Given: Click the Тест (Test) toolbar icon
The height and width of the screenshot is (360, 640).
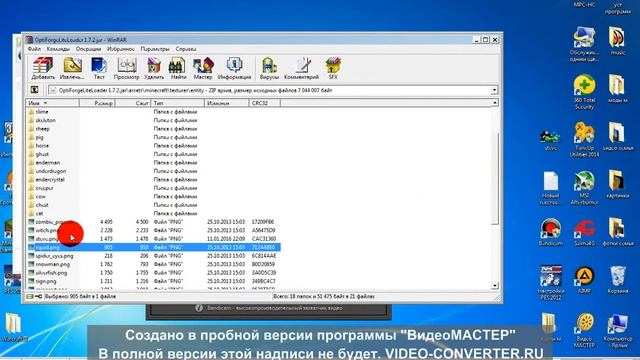Looking at the screenshot, I should [99, 68].
